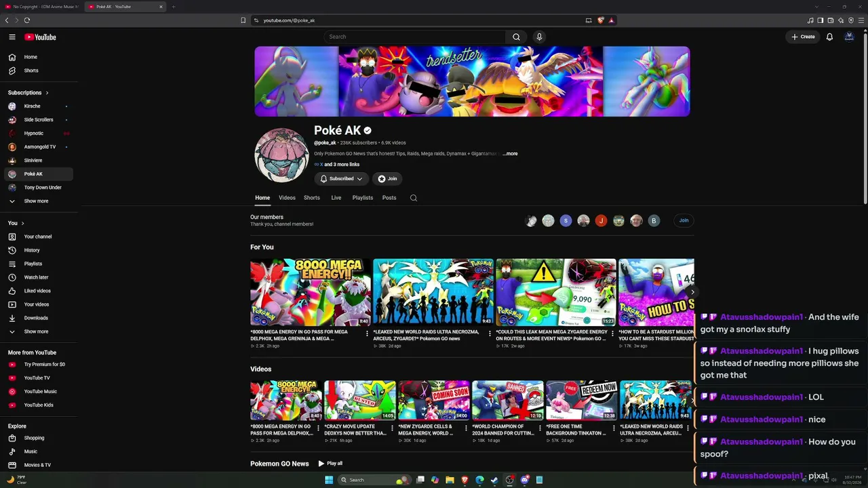Click the search magnifier button
This screenshot has height=488, width=868.
click(x=516, y=37)
